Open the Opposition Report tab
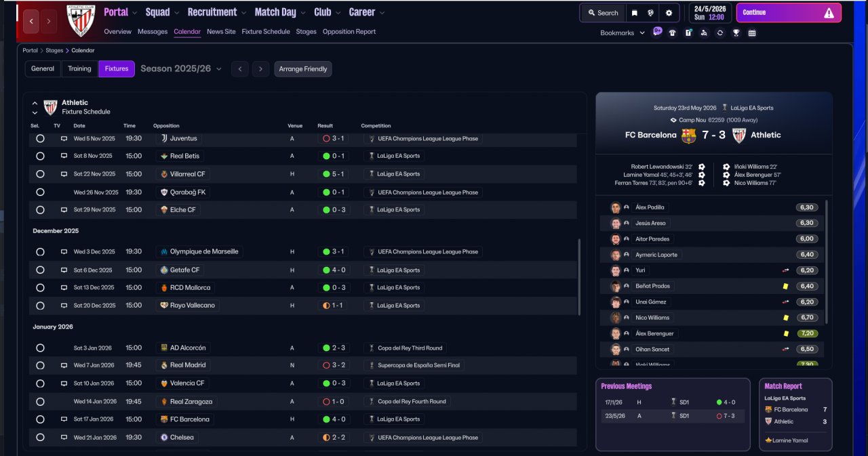Screen dimensions: 868x456 tap(349, 32)
